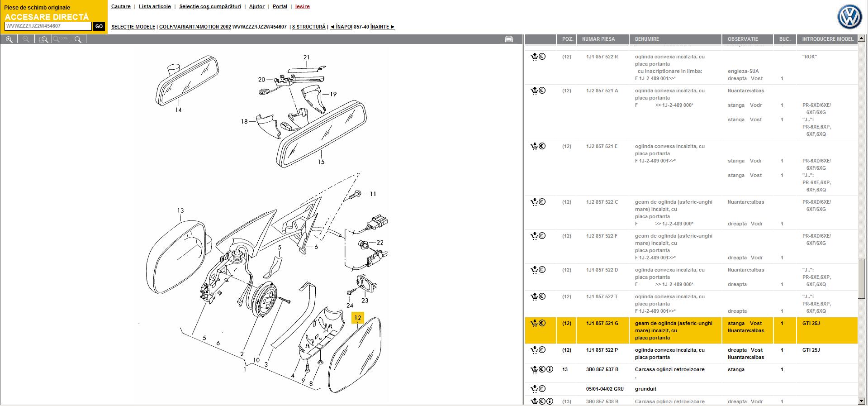Viewport: 868px width, 406px height.
Task: Open info for part 3B0 857 537 B
Action: (x=550, y=369)
